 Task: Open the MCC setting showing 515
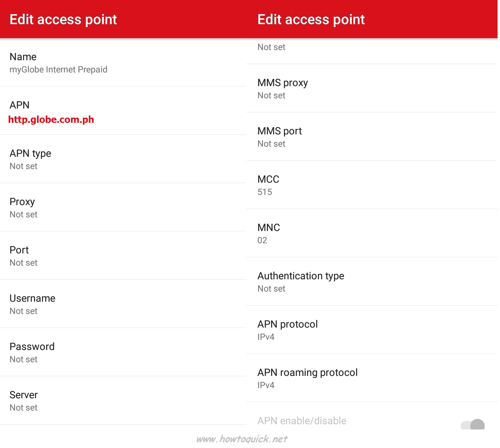click(372, 185)
